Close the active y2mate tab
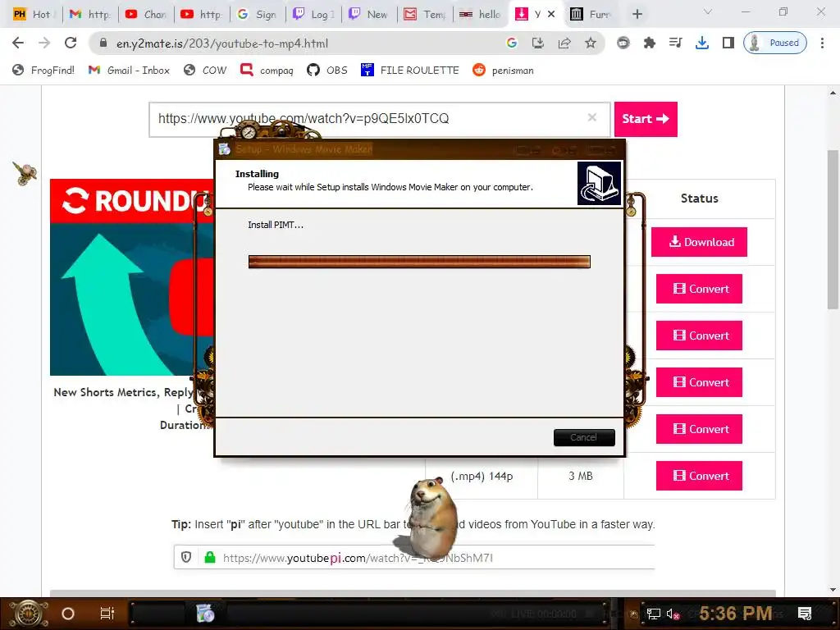This screenshot has width=840, height=630. (x=551, y=15)
